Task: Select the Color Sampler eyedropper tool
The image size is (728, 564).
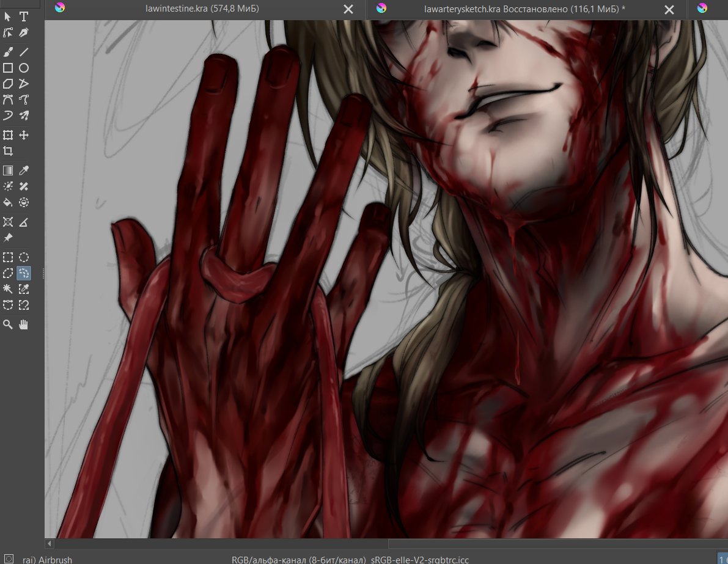Action: pyautogui.click(x=24, y=170)
